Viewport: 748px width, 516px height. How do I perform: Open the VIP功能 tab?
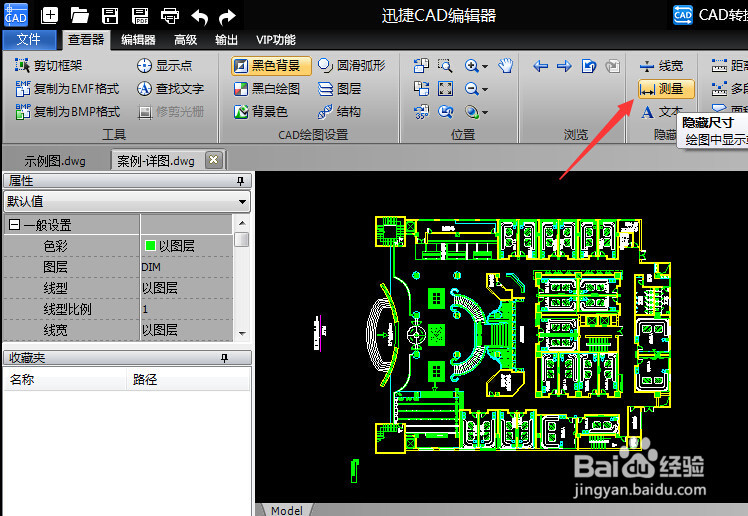[276, 40]
